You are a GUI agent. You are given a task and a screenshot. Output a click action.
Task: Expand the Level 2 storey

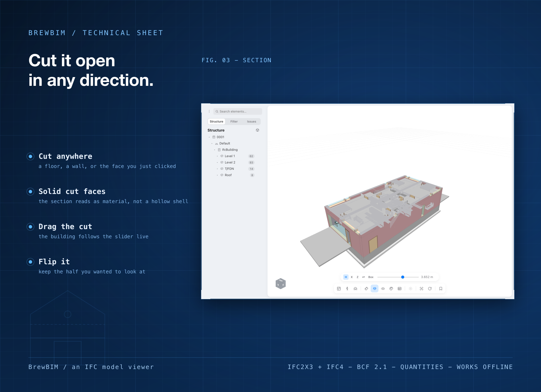coord(217,163)
